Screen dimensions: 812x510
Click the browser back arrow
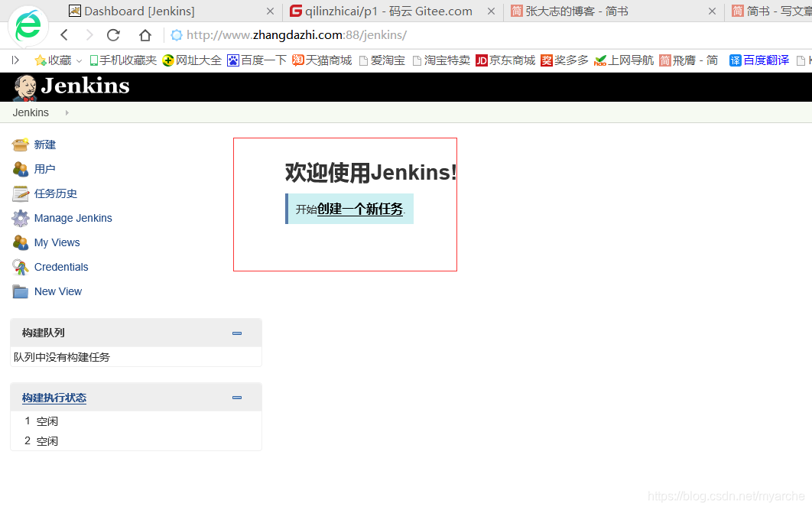tap(64, 34)
